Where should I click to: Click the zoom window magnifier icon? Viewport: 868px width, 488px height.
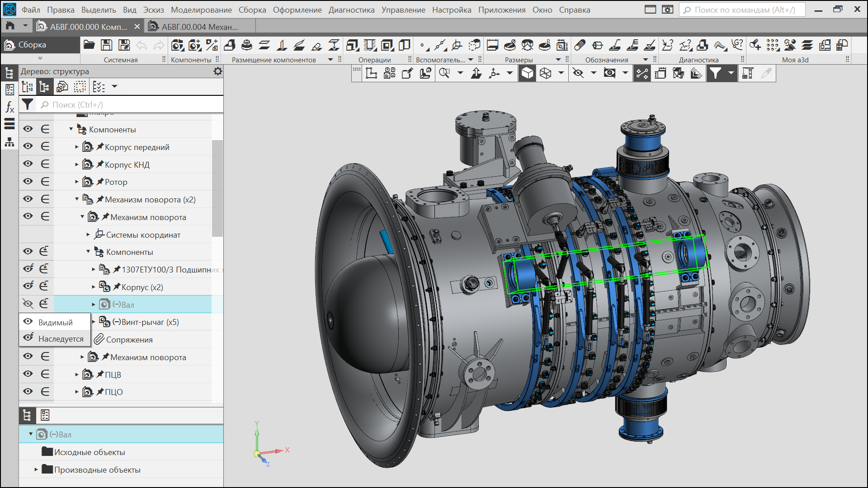(444, 73)
